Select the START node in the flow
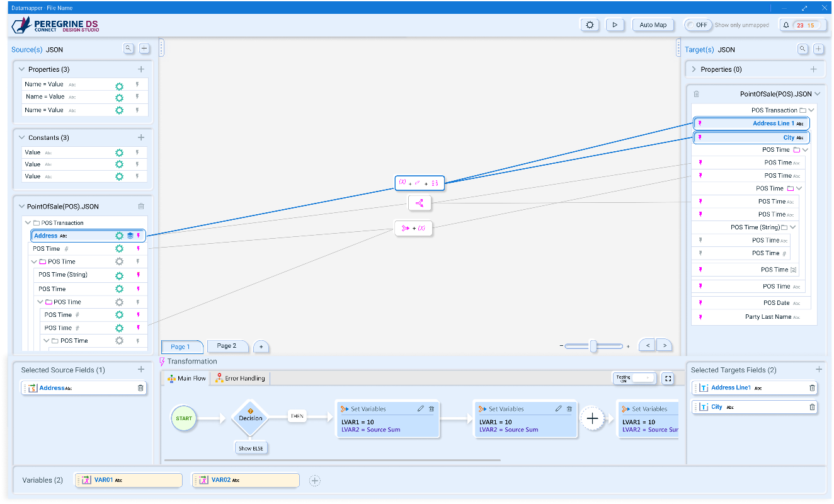Viewport: 834px width, 504px height. coord(184,418)
